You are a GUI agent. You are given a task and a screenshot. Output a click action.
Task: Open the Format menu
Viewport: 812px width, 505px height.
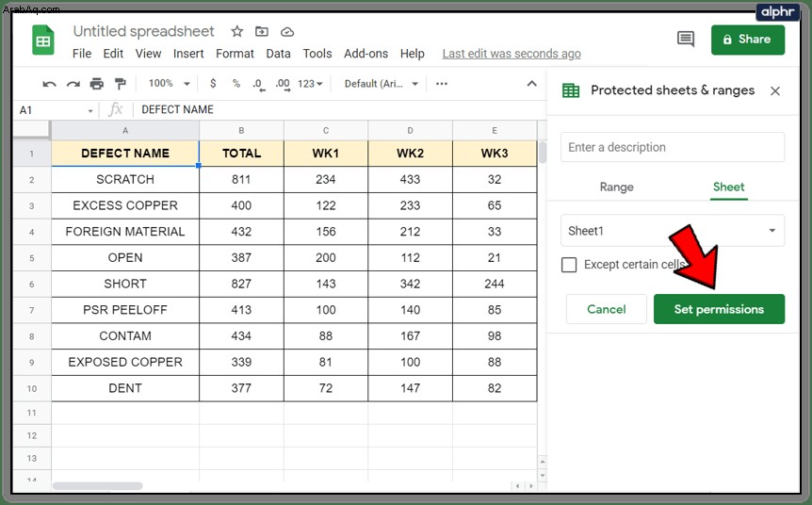point(235,54)
